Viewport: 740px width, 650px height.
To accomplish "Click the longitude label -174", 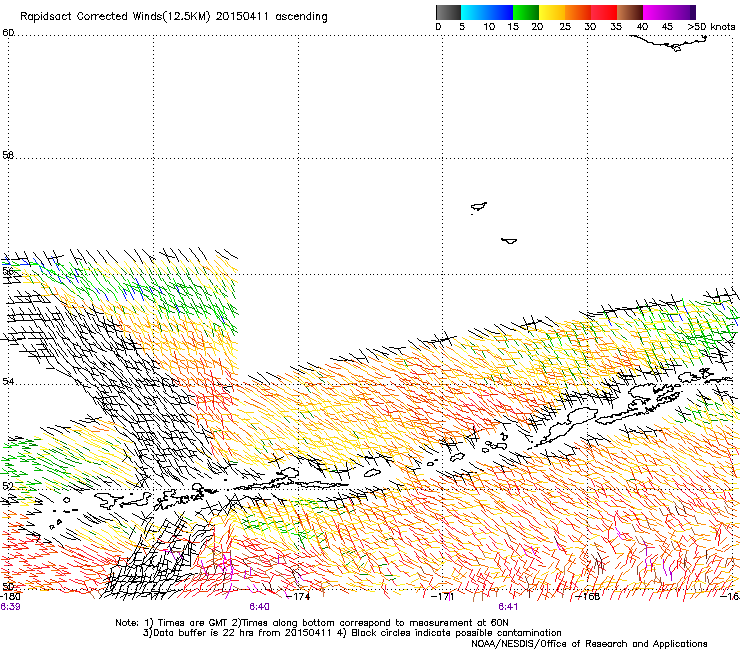I will pos(298,596).
